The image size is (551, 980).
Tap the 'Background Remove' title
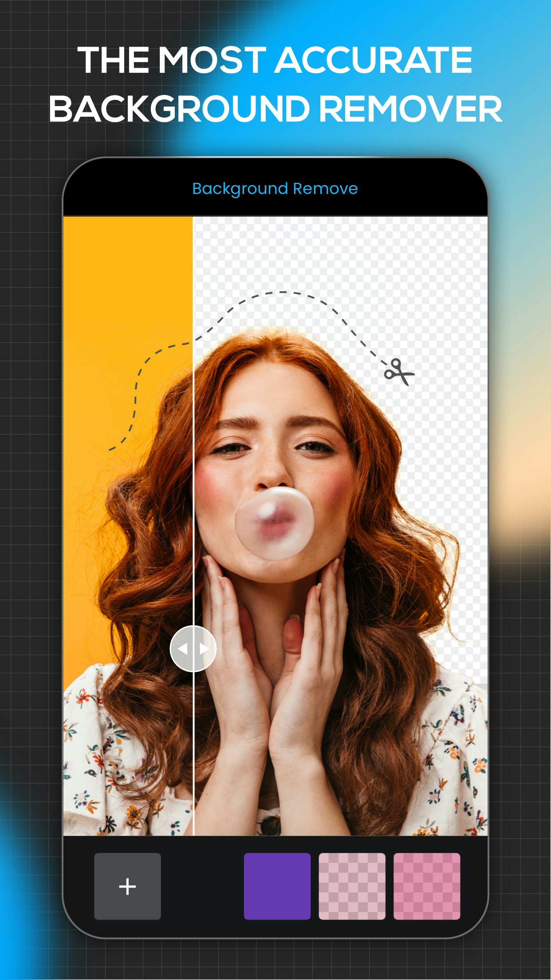(x=275, y=189)
